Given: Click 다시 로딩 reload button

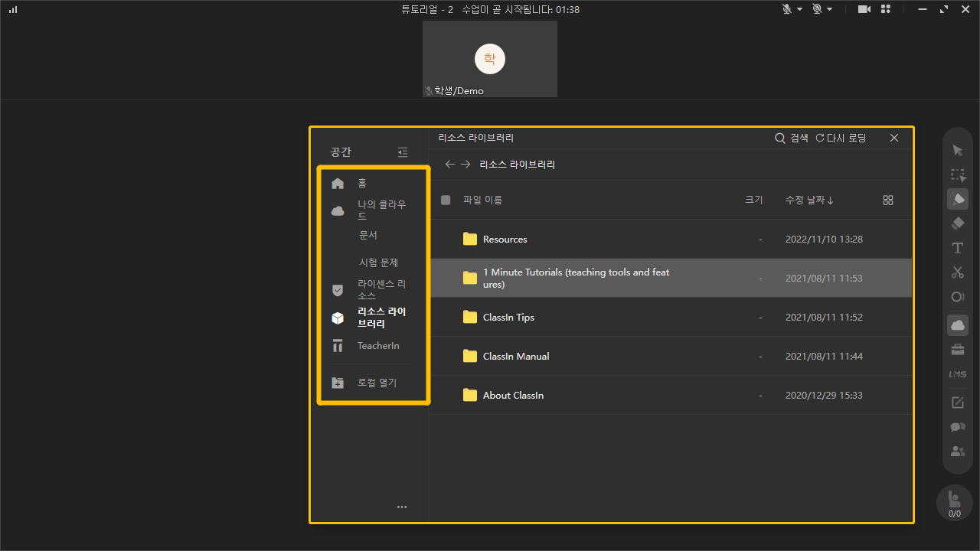Looking at the screenshot, I should click(x=841, y=138).
